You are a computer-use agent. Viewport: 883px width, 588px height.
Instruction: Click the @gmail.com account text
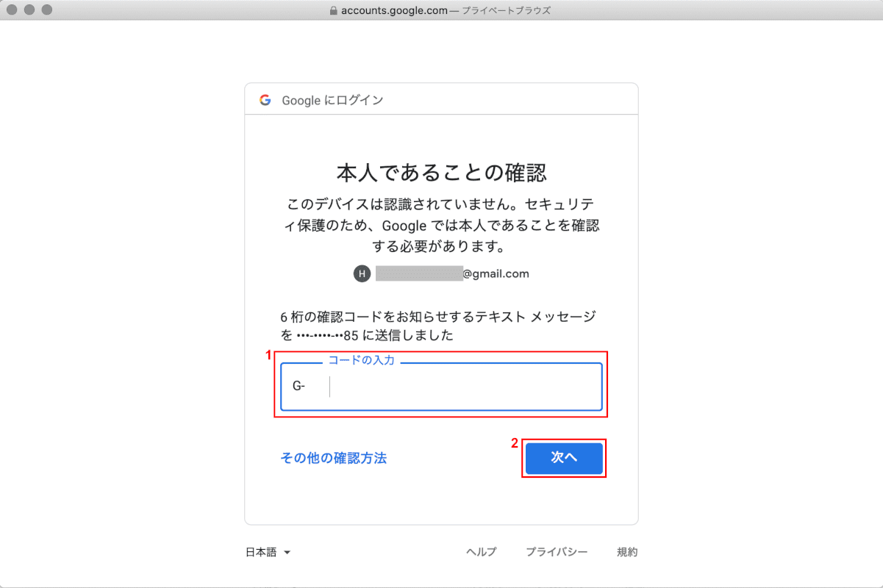[496, 273]
